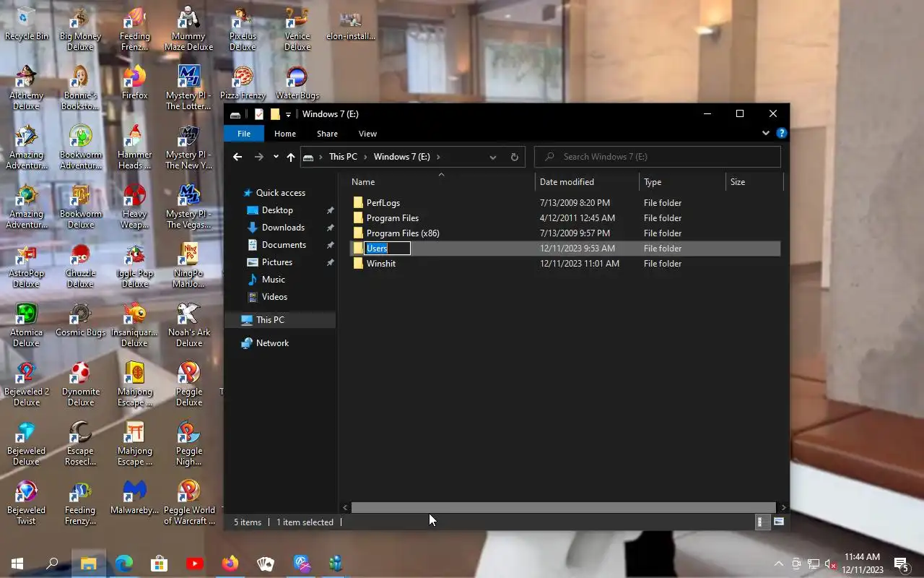The height and width of the screenshot is (578, 924).
Task: Open the taskbar clock showing 11:44 AM
Action: pos(863,564)
